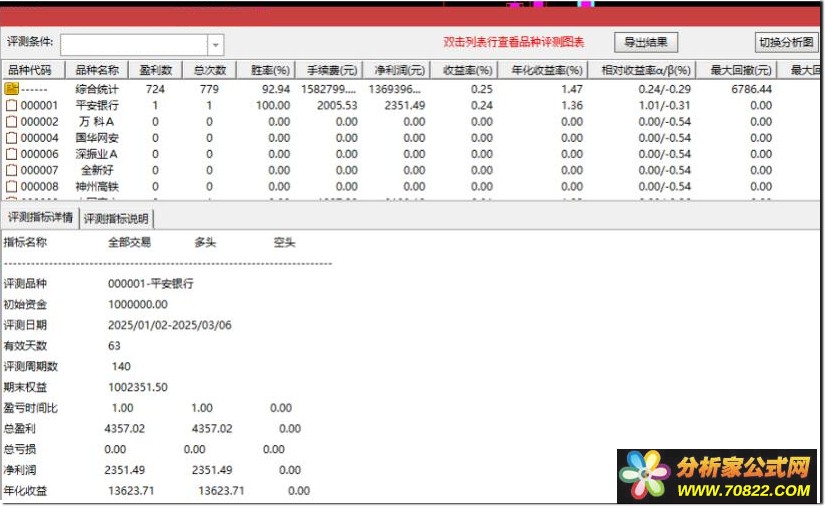The height and width of the screenshot is (507, 827).
Task: Click the document icon beside 000004
Action: point(11,138)
